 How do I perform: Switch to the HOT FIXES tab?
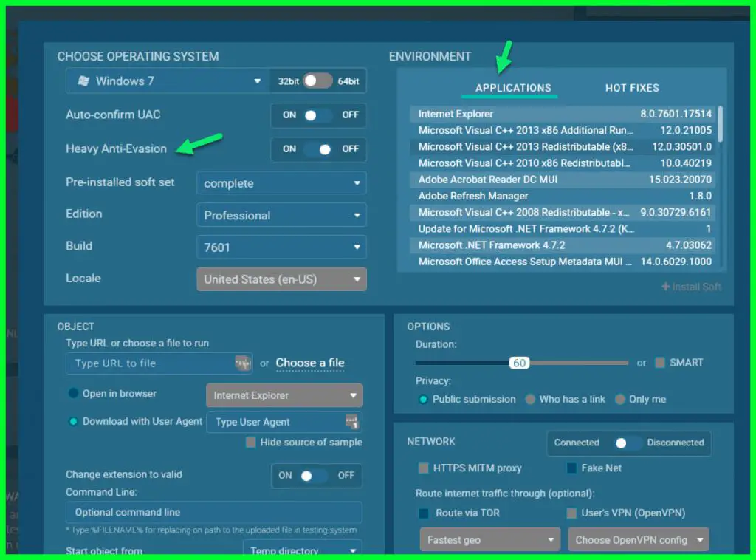point(632,88)
